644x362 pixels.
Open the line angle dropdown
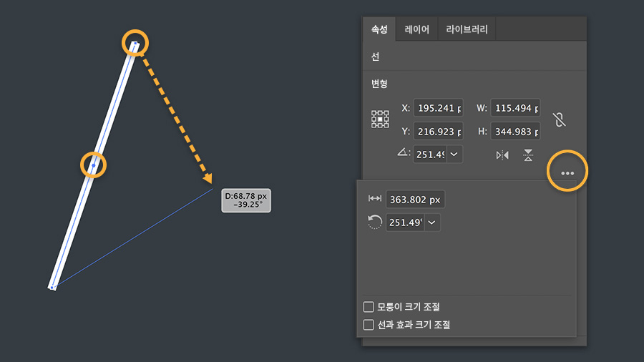tap(432, 222)
